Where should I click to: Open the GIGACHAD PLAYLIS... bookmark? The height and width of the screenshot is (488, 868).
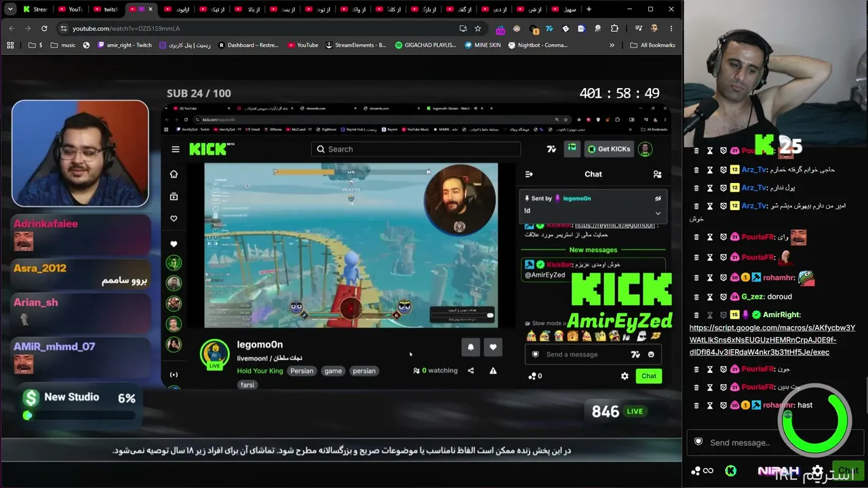[x=427, y=45]
